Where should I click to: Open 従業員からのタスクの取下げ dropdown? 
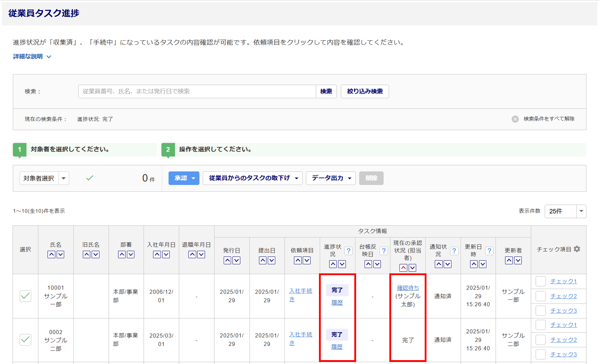pyautogui.click(x=252, y=178)
